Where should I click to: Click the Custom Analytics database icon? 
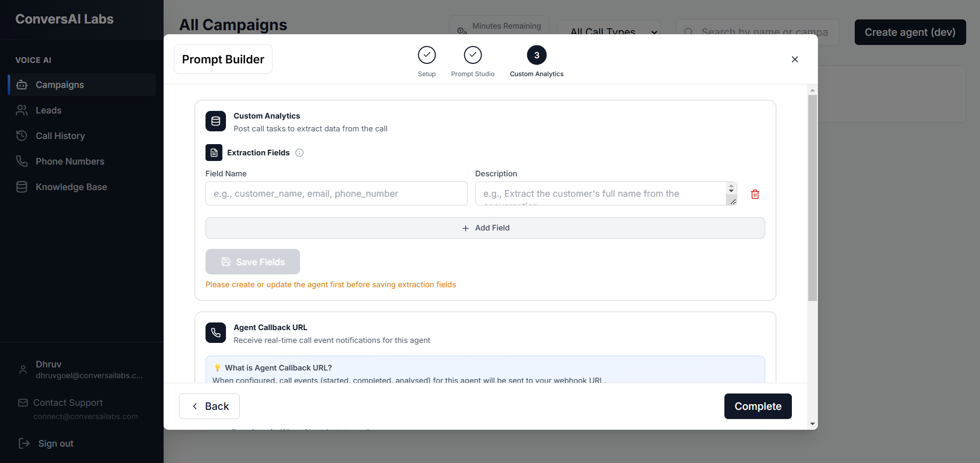coord(216,121)
